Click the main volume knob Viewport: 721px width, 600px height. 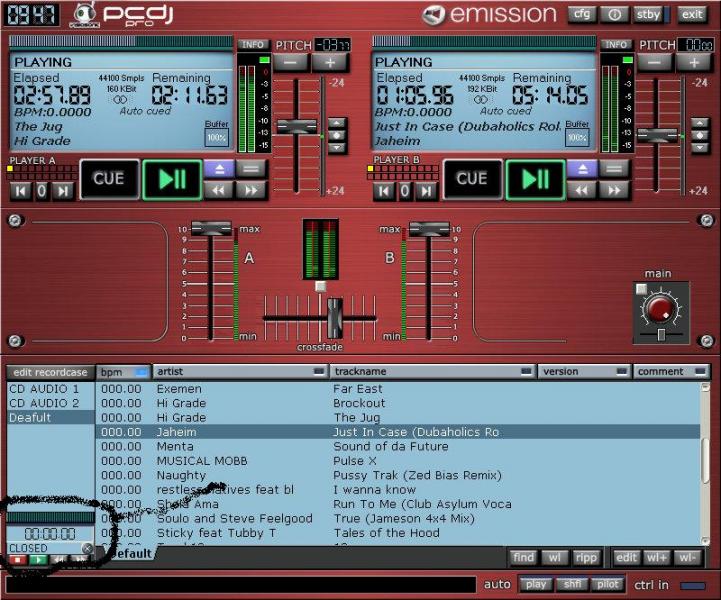(x=660, y=309)
